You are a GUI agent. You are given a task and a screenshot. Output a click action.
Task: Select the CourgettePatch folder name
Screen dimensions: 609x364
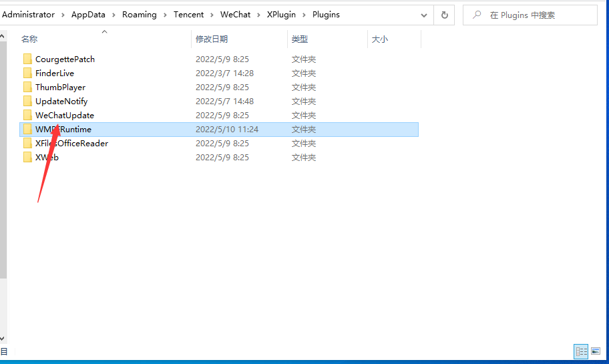tap(65, 59)
